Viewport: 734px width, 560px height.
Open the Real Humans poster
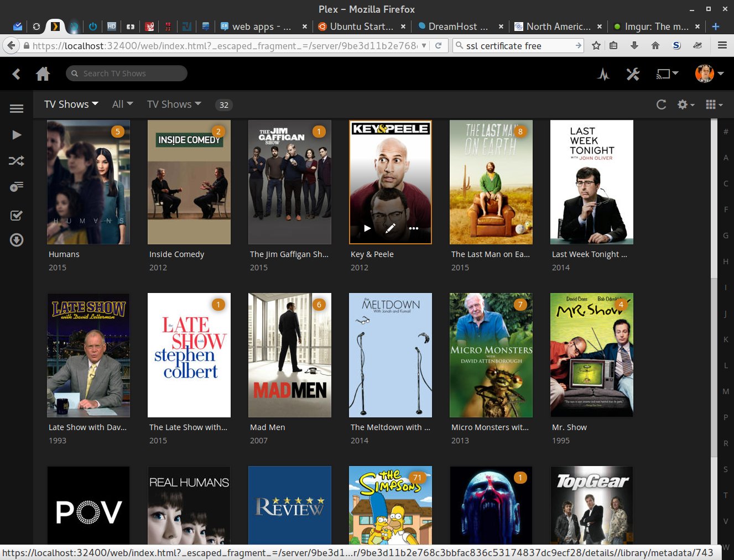[x=189, y=505]
